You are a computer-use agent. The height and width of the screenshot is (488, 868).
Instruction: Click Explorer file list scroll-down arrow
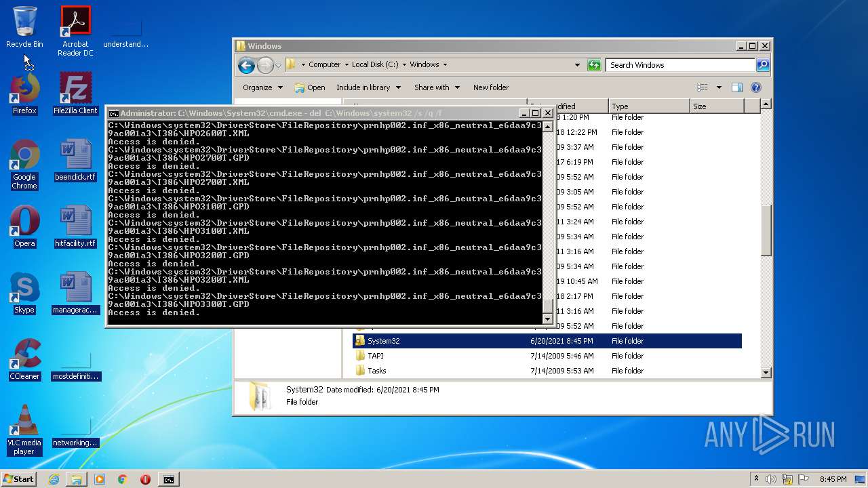[766, 372]
